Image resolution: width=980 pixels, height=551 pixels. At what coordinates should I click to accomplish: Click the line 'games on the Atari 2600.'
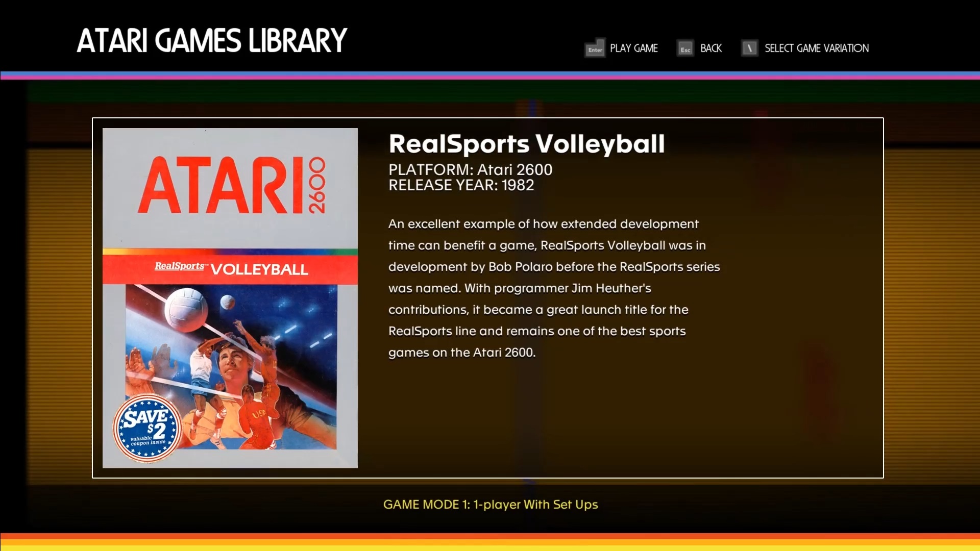coord(462,353)
